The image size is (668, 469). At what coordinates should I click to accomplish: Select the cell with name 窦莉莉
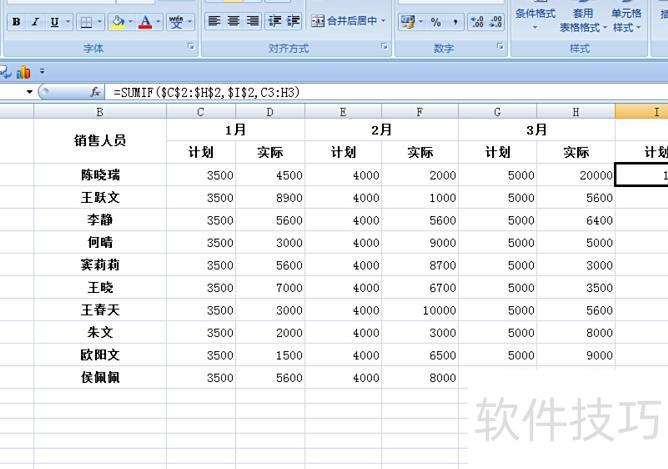tap(100, 265)
